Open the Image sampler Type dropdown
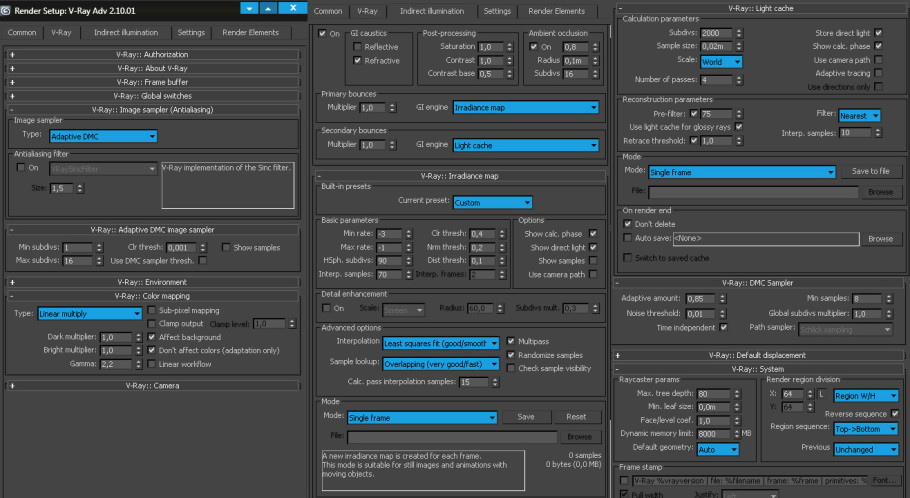This screenshot has height=498, width=910. 103,136
